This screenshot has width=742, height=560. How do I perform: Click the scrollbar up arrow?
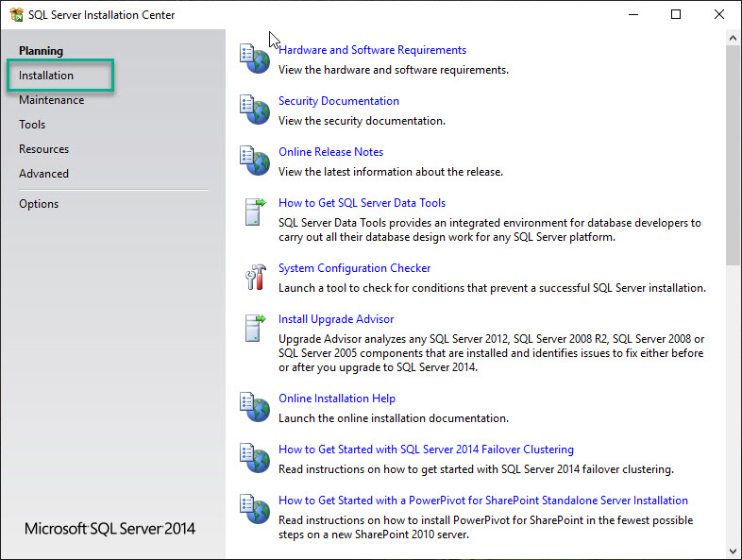733,38
